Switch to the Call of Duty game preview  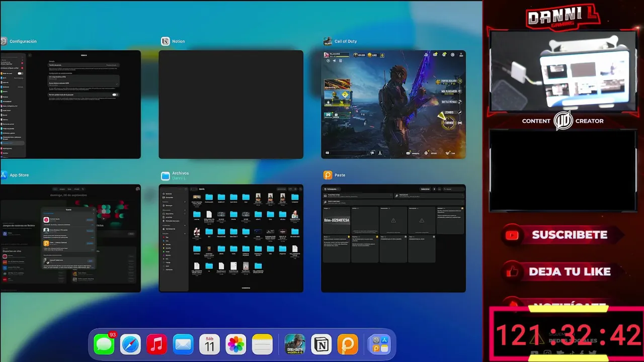pos(393,105)
